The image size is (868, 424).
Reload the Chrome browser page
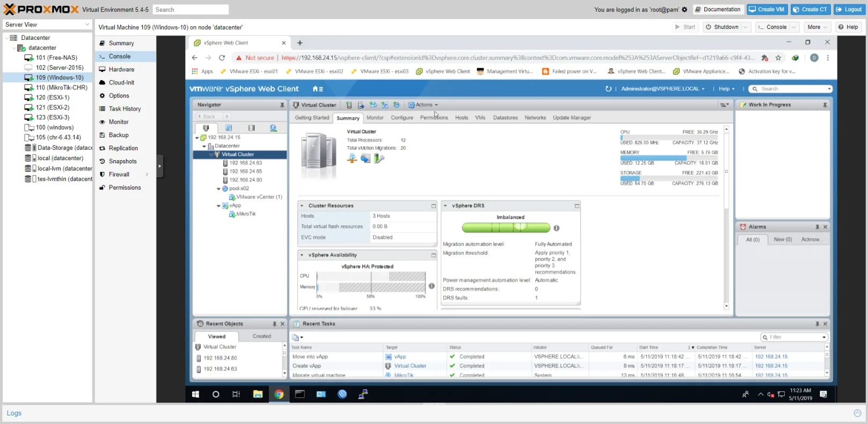[222, 58]
